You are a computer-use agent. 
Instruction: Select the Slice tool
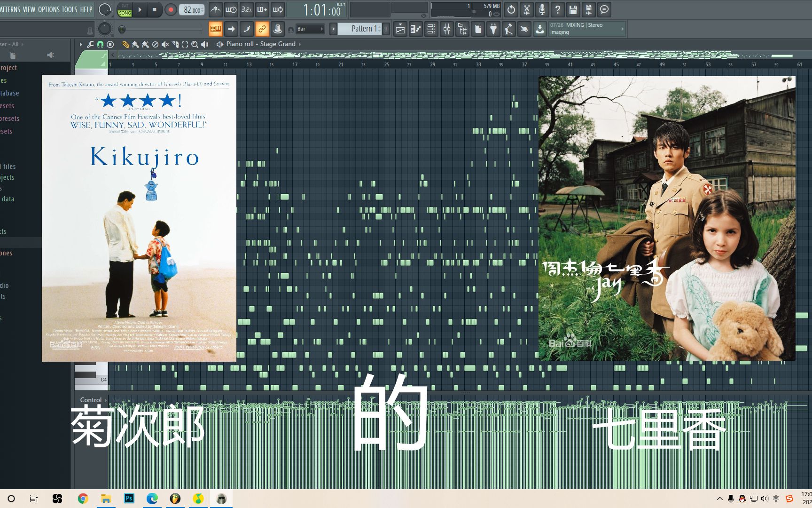pyautogui.click(x=175, y=44)
